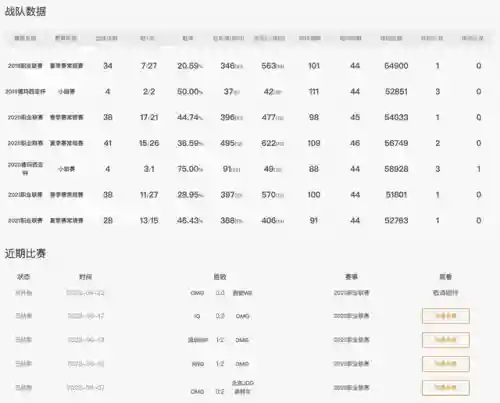Click the win rate 20.59%
Screen dimensions: 500x403
[190, 66]
